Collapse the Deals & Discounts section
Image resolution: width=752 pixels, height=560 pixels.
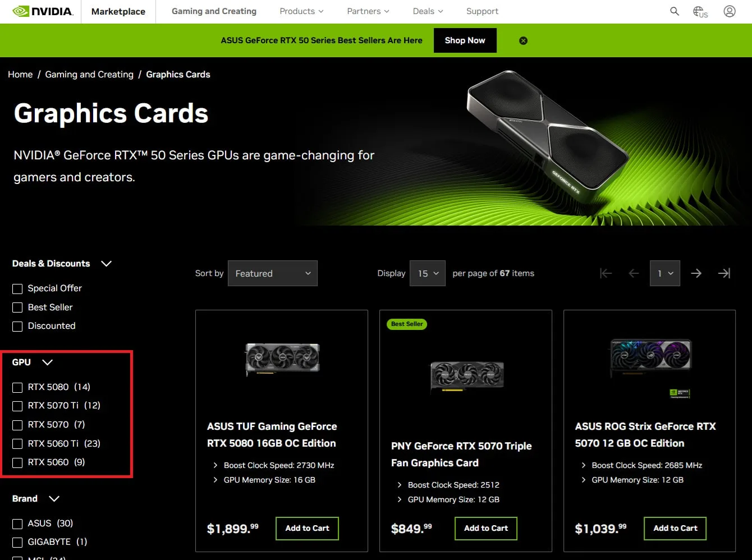[106, 264]
